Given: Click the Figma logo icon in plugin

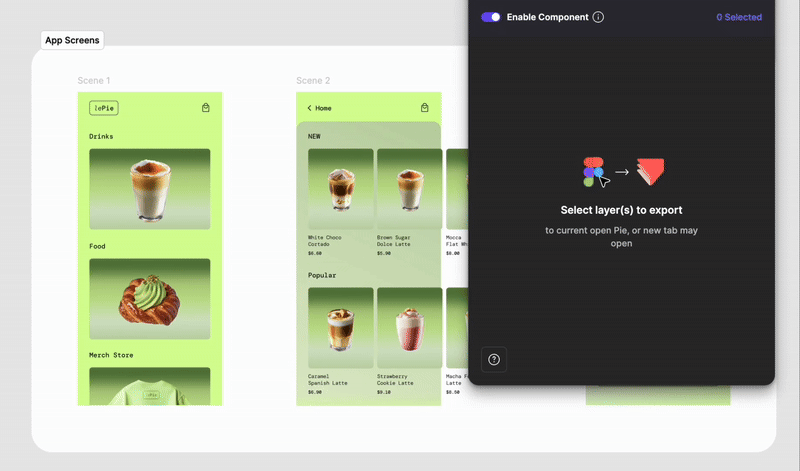Looking at the screenshot, I should point(593,172).
